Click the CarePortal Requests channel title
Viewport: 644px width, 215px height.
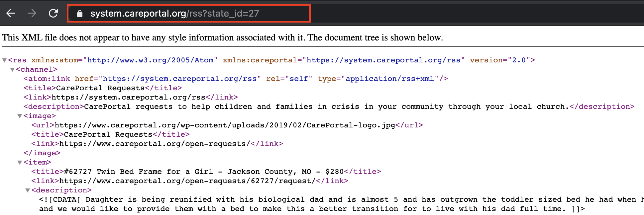(100, 88)
